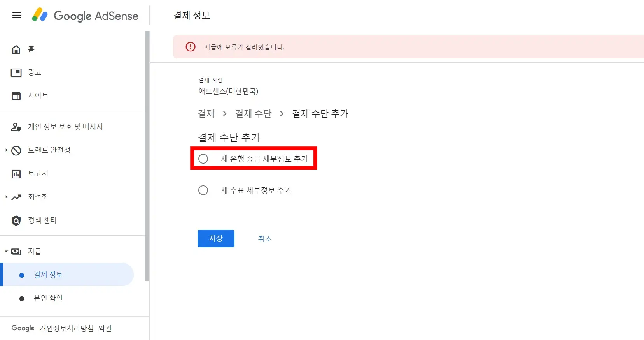Open 정책 센터 via its shield icon
Image resolution: width=644 pixels, height=340 pixels.
(x=16, y=220)
